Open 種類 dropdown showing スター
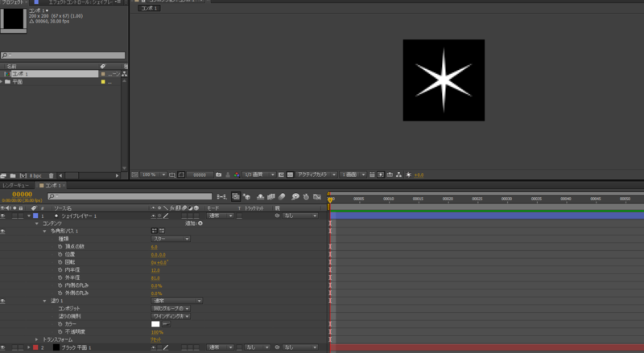Image resolution: width=644 pixels, height=353 pixels. click(171, 239)
